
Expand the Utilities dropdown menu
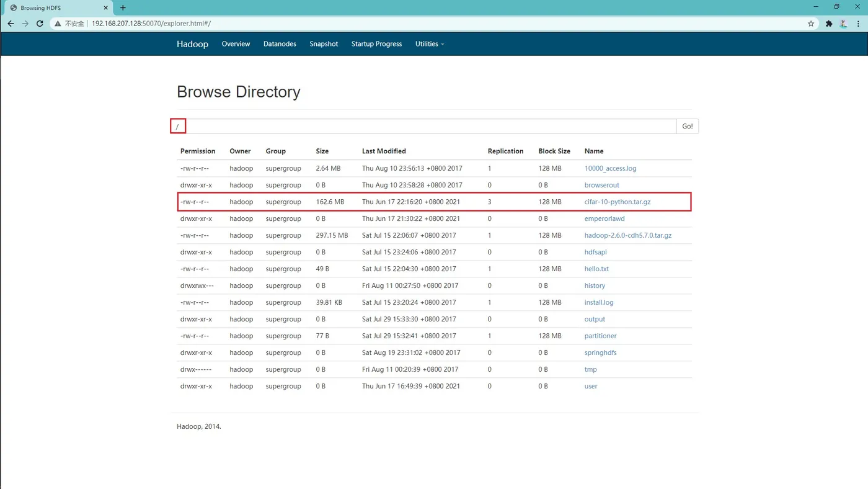click(x=429, y=44)
